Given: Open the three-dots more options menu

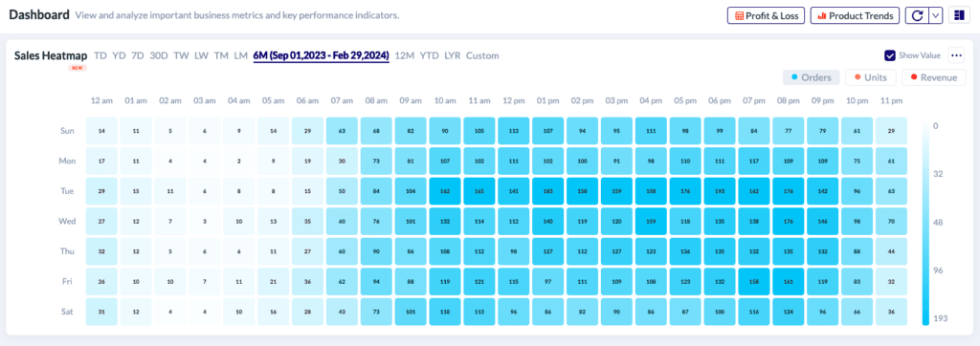Looking at the screenshot, I should pos(956,55).
